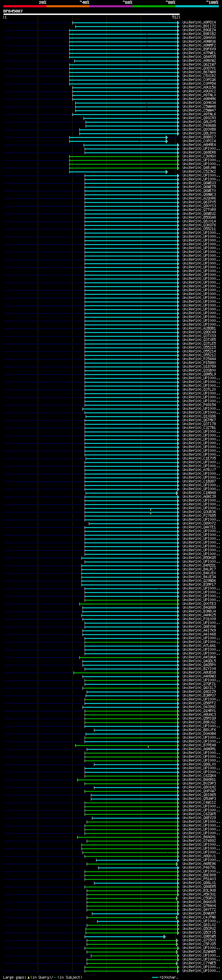Open hit UniRef100_B6TNR8

point(199,72)
